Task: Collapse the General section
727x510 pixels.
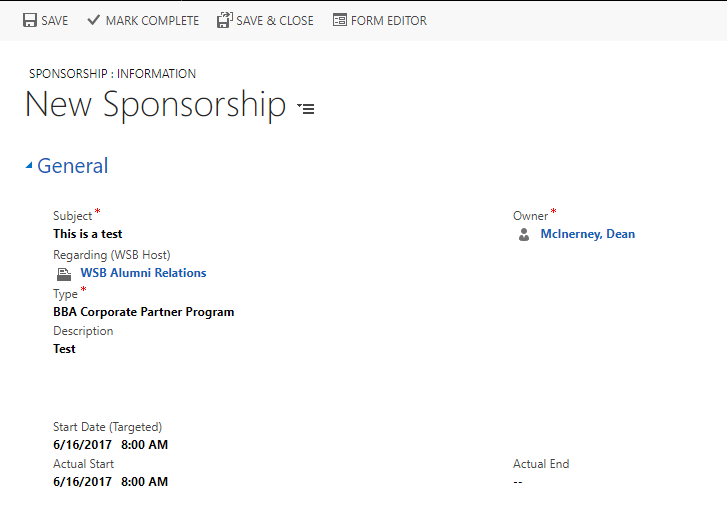Action: coord(30,167)
